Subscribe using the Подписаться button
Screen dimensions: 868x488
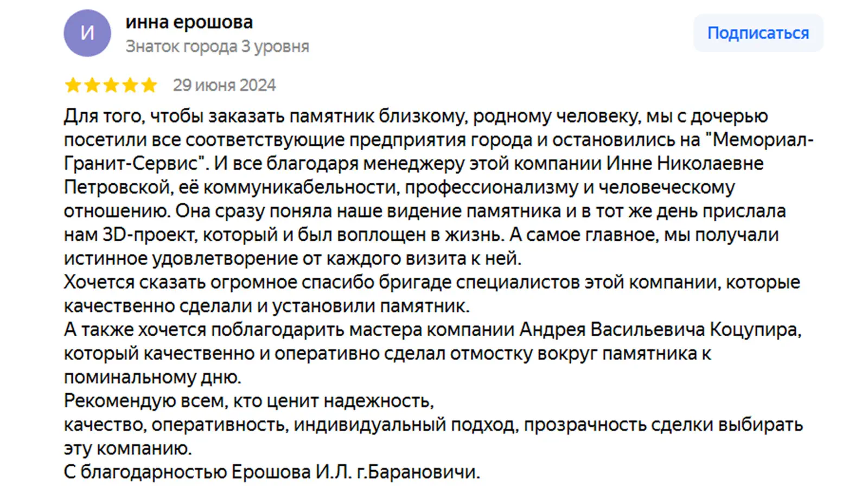(x=758, y=33)
